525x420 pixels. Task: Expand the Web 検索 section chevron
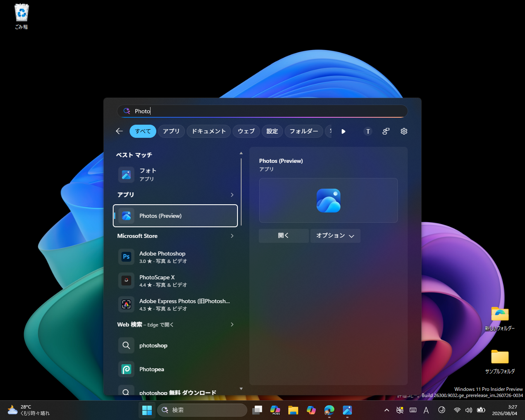232,324
